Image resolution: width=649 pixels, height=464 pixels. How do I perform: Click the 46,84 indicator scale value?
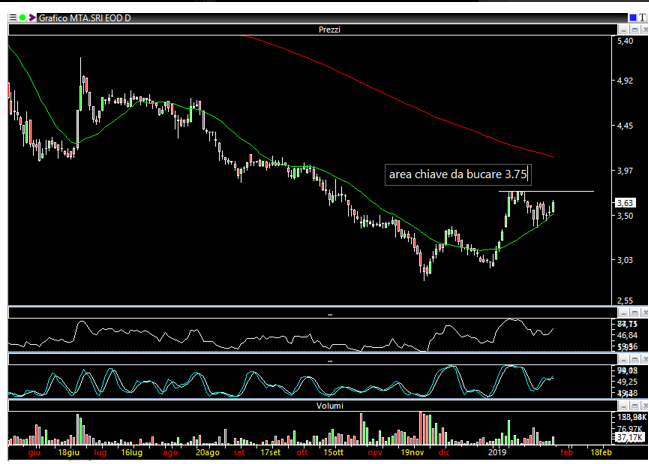(x=627, y=335)
